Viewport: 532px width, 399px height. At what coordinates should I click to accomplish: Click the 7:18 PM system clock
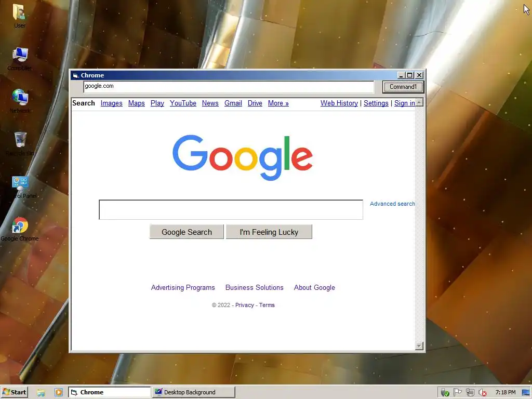pos(505,393)
